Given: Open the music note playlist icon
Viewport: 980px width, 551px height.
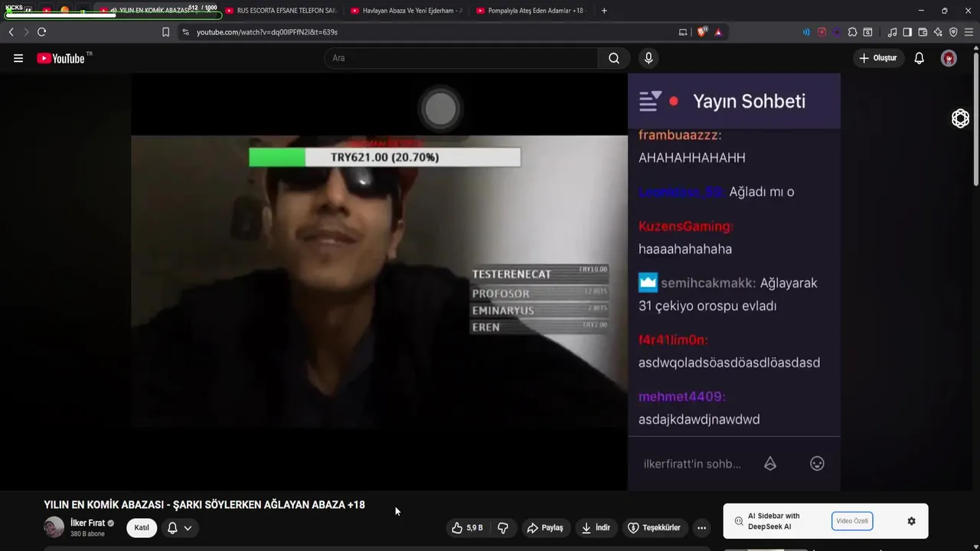Looking at the screenshot, I should pos(892,32).
